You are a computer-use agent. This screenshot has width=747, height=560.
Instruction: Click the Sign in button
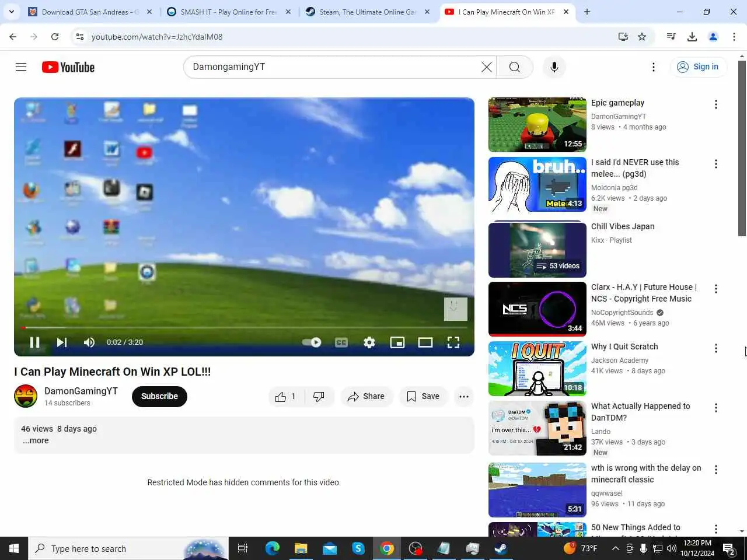(698, 67)
